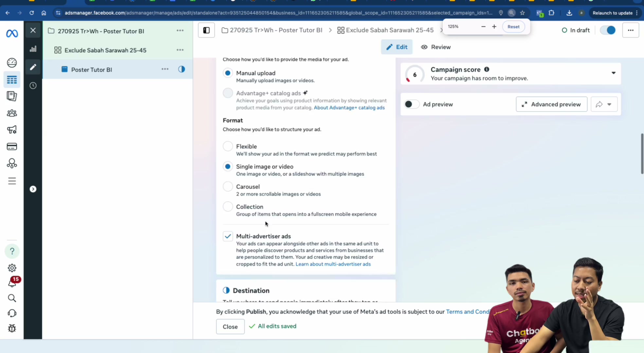Open the share preview dropdown arrow
644x353 pixels.
pyautogui.click(x=609, y=104)
